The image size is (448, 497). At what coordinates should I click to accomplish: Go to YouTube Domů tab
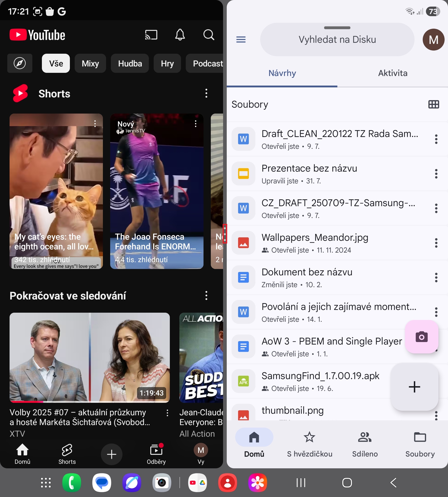click(x=22, y=454)
